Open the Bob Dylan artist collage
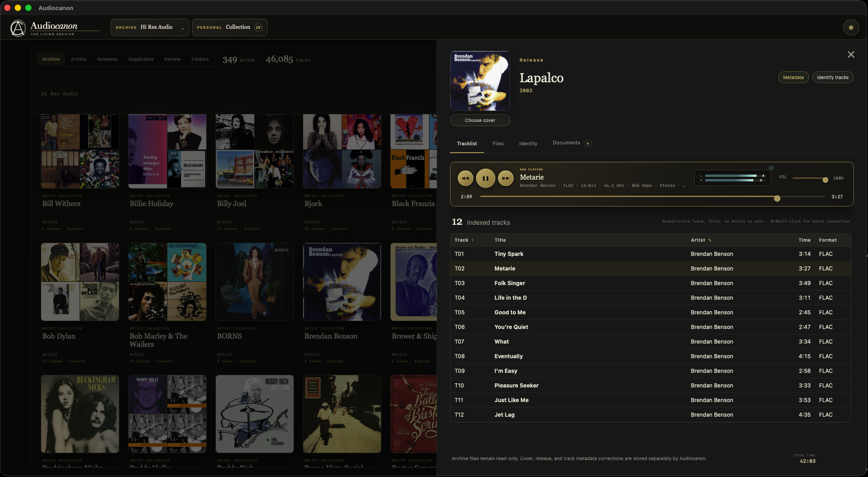 pos(80,282)
